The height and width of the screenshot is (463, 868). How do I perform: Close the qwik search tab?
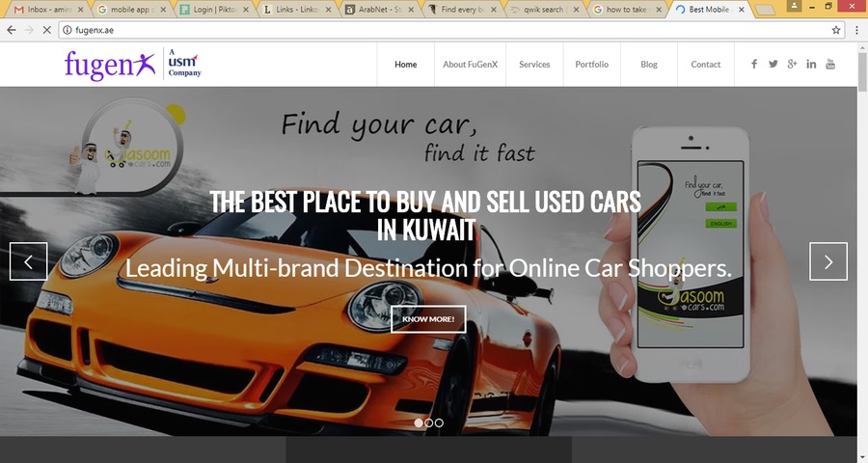tap(577, 10)
